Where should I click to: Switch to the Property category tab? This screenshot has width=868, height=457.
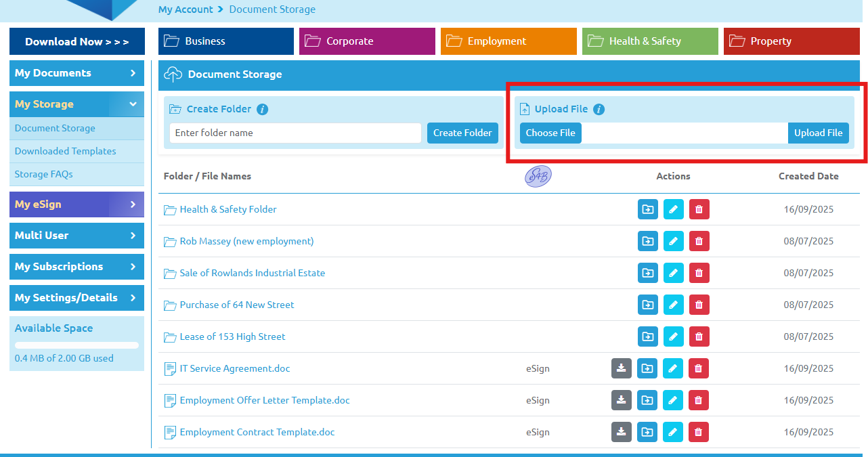pyautogui.click(x=791, y=41)
